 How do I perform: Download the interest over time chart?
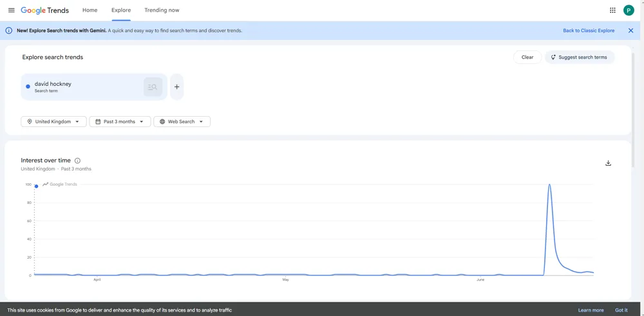[609, 163]
